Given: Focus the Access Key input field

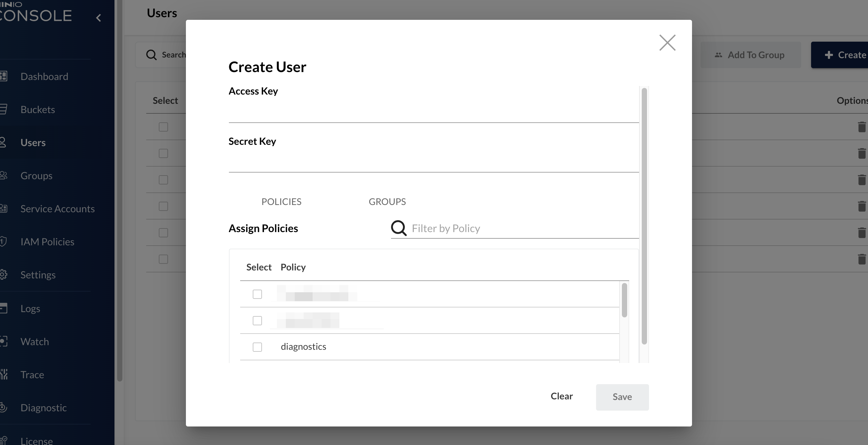Looking at the screenshot, I should pos(433,113).
